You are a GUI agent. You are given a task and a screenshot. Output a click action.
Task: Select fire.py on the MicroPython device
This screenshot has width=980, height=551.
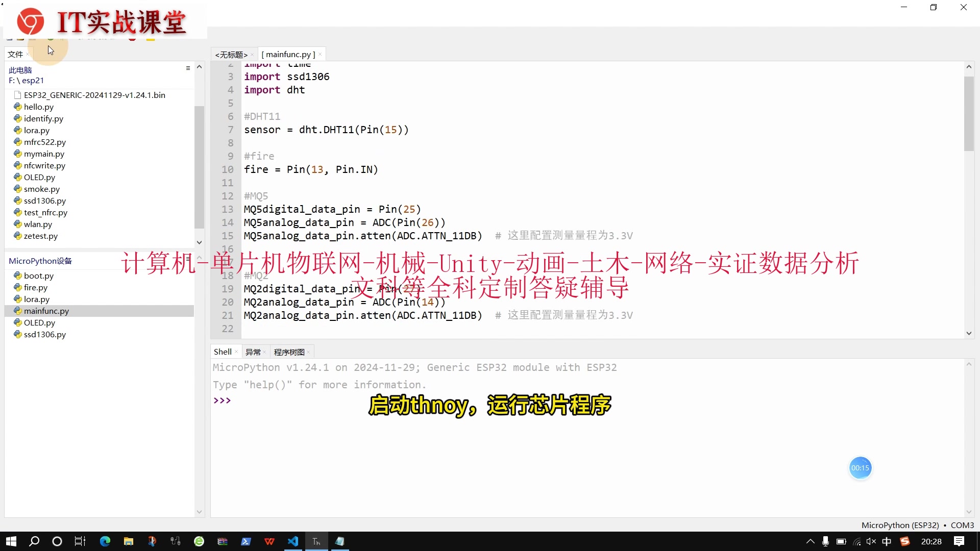click(35, 287)
